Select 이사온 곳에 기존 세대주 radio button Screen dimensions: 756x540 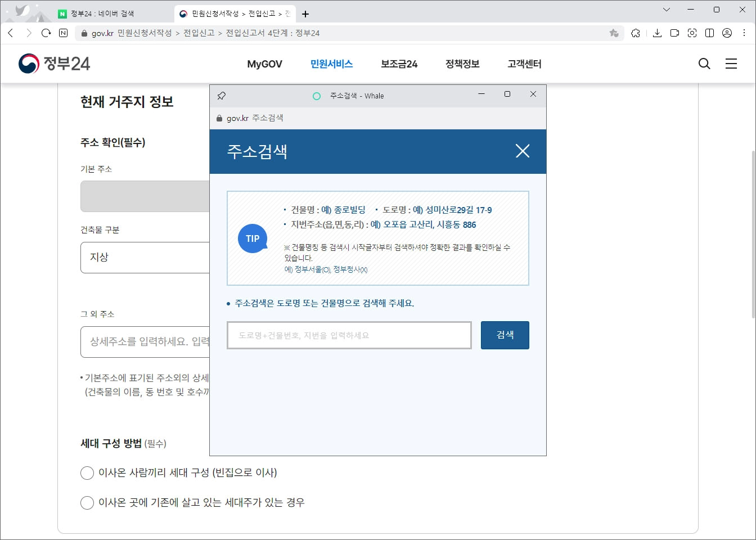coord(87,502)
